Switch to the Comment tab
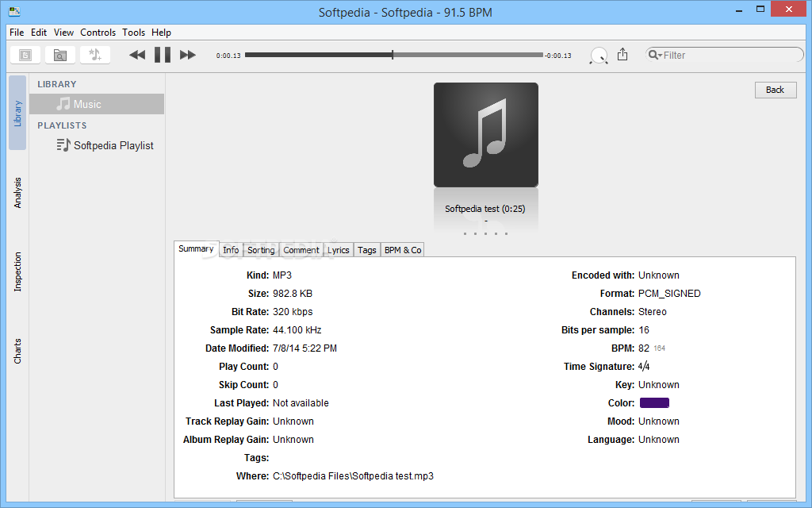Viewport: 812px width, 508px height. point(301,250)
